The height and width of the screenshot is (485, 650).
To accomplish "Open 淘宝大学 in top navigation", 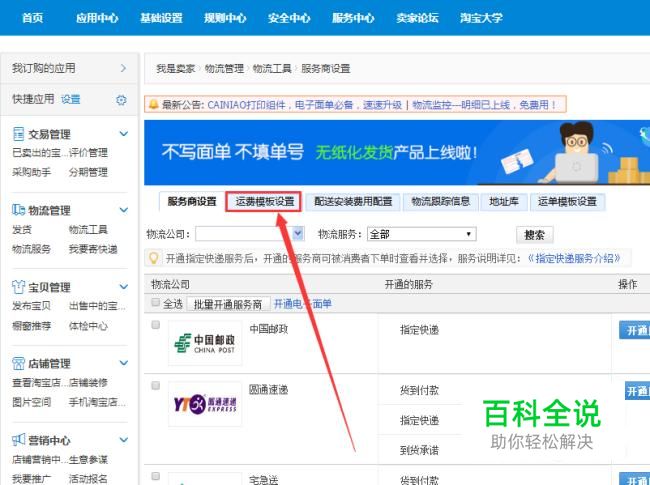I will pyautogui.click(x=481, y=18).
